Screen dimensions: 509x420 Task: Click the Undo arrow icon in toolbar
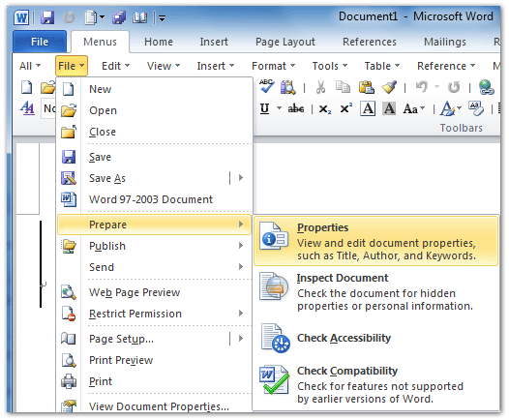coord(422,87)
